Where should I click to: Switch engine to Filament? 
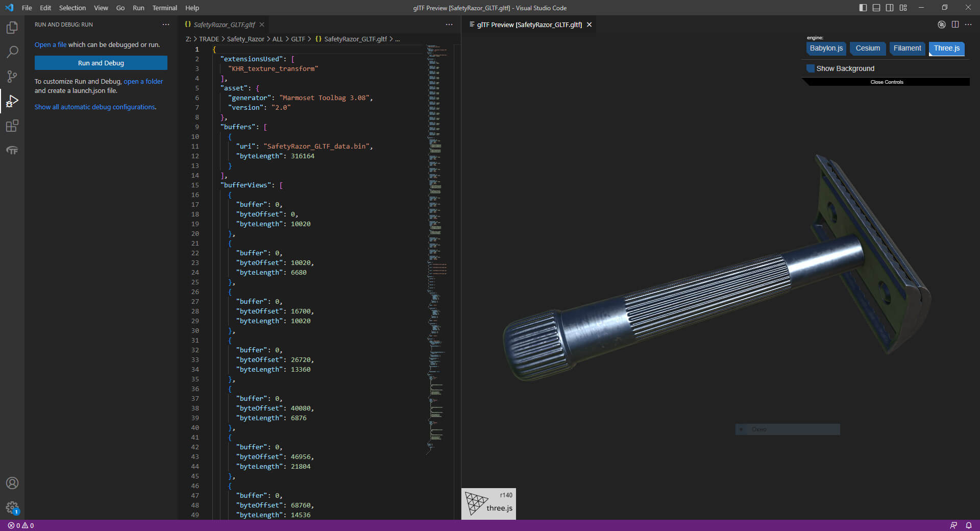pos(907,49)
